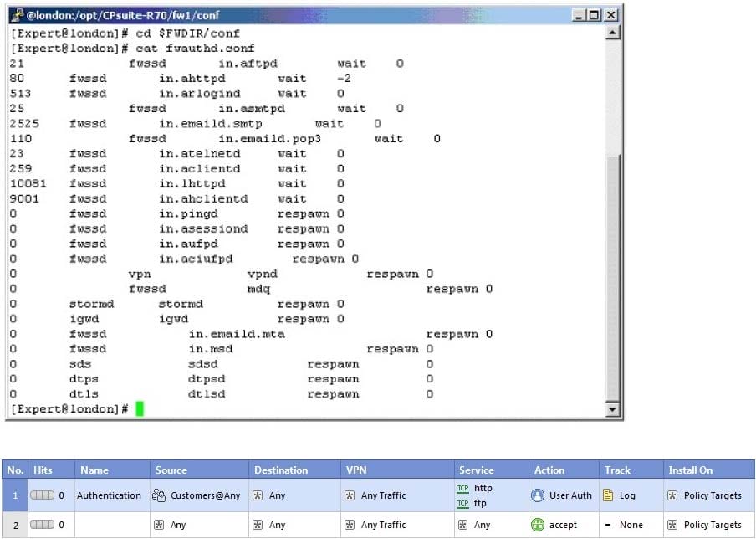Click the Hits column header
Screen dimensions: 756x539
[52, 470]
